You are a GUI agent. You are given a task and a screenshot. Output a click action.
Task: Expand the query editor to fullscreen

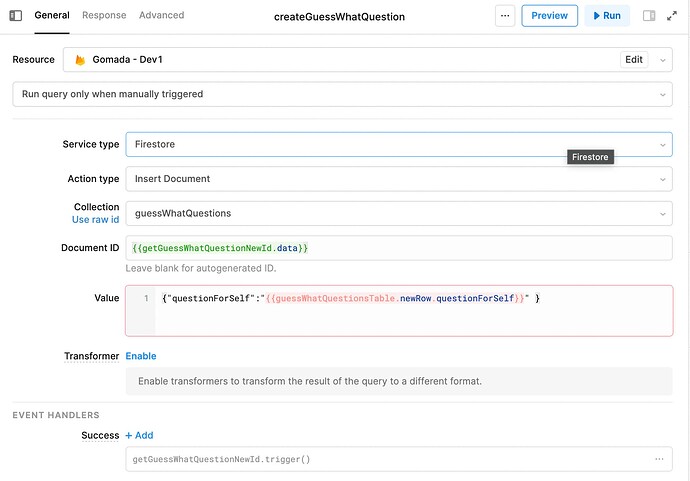(672, 16)
